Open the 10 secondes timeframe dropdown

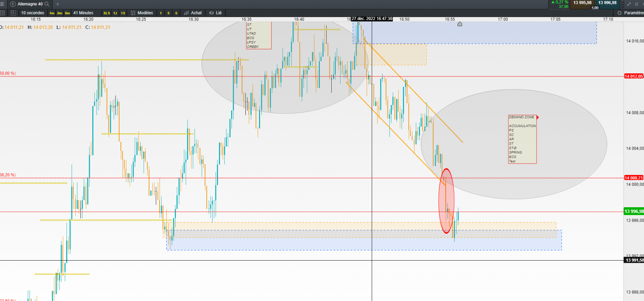33,13
